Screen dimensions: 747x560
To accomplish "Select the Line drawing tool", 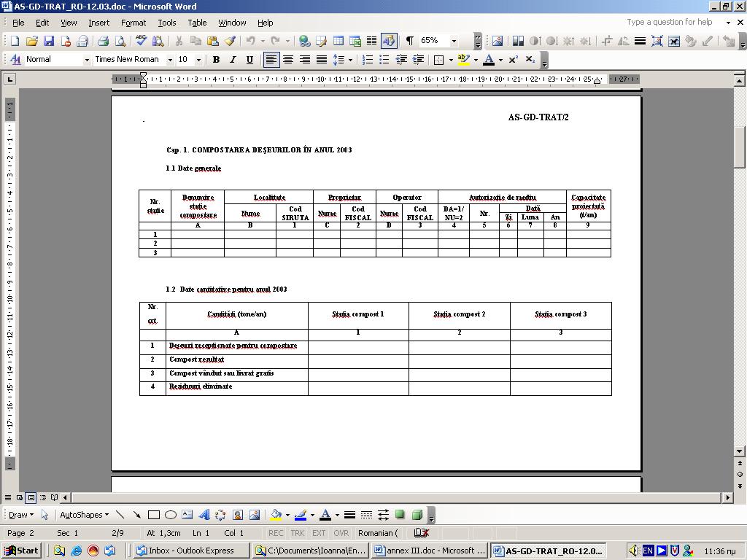I will [x=120, y=515].
